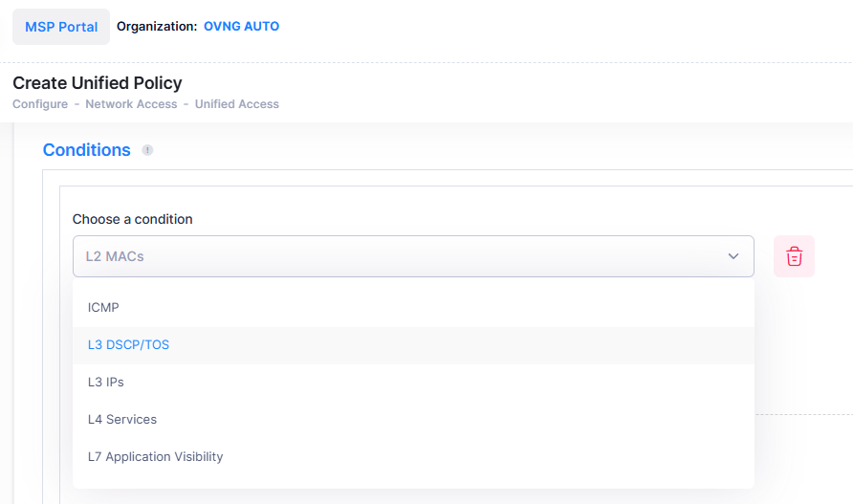Choose L7 Application Visibility condition
Viewport: 853px width, 504px height.
pos(155,456)
